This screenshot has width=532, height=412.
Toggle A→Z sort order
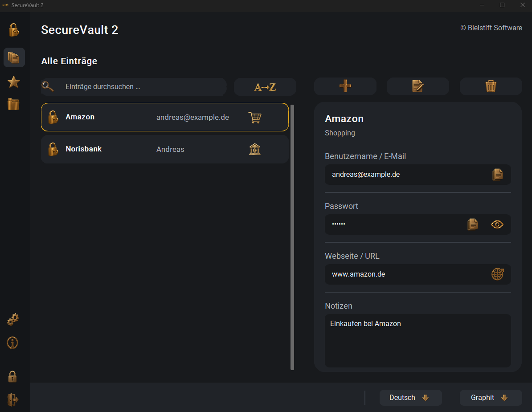pos(265,87)
